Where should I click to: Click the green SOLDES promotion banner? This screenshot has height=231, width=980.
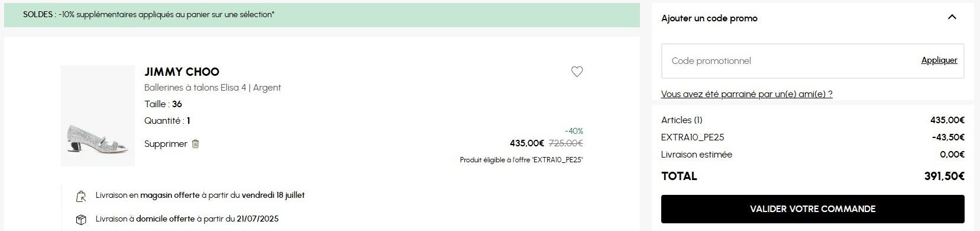click(322, 15)
